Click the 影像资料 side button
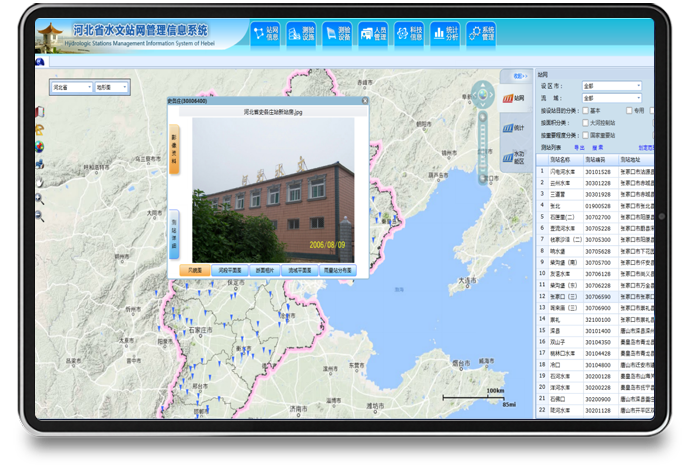 (174, 150)
